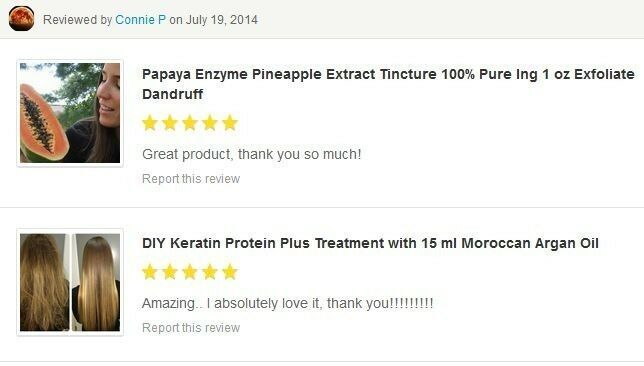Open the papaya product thumbnail image
The width and height of the screenshot is (644, 366).
(x=70, y=113)
